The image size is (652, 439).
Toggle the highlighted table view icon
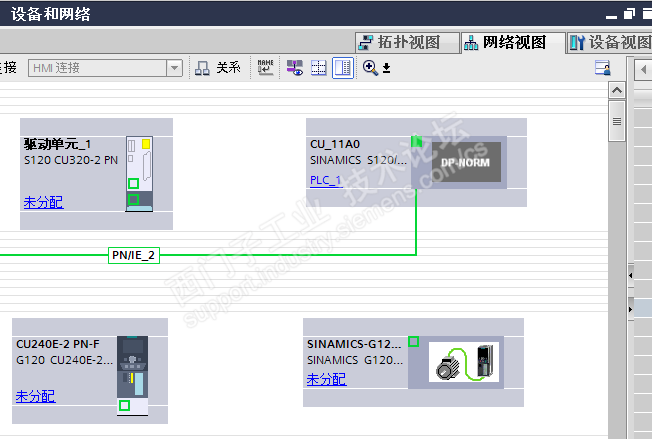(343, 68)
